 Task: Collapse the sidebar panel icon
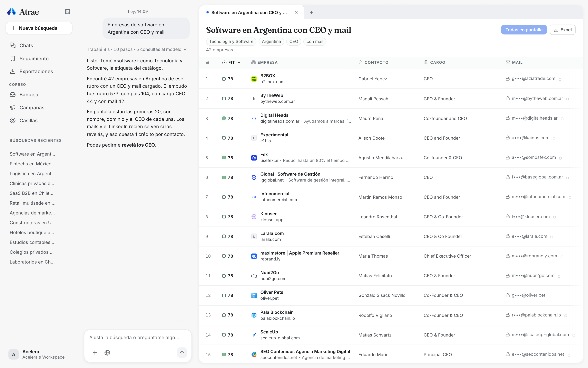click(68, 12)
